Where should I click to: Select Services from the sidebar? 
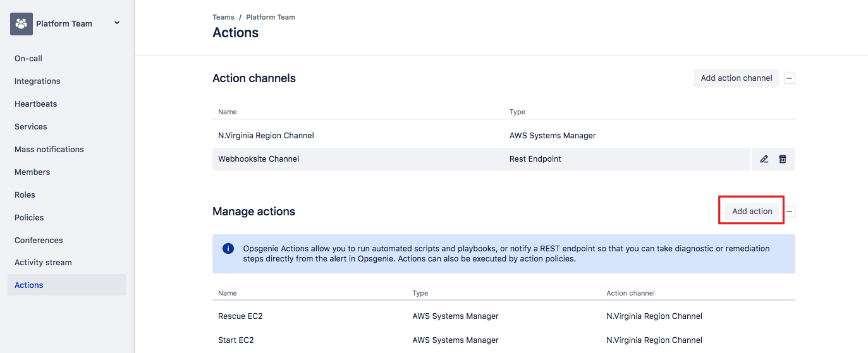coord(31,126)
